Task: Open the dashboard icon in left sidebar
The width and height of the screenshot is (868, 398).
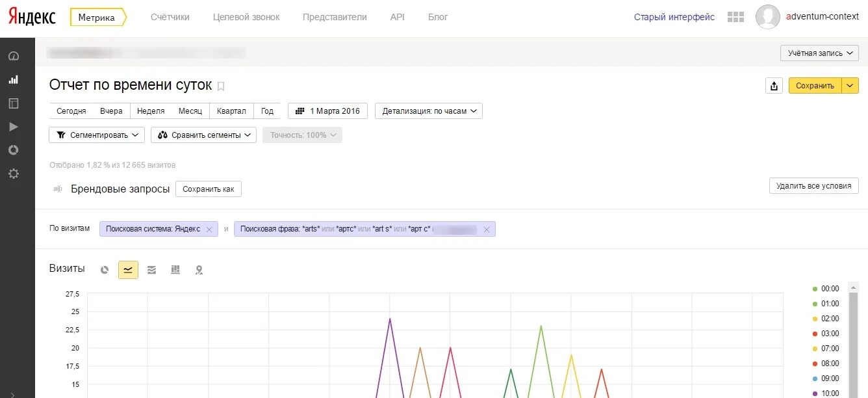Action: (x=14, y=57)
